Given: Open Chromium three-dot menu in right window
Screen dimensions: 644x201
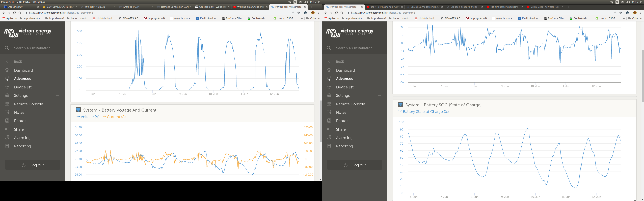Looking at the screenshot, I should coord(640,13).
